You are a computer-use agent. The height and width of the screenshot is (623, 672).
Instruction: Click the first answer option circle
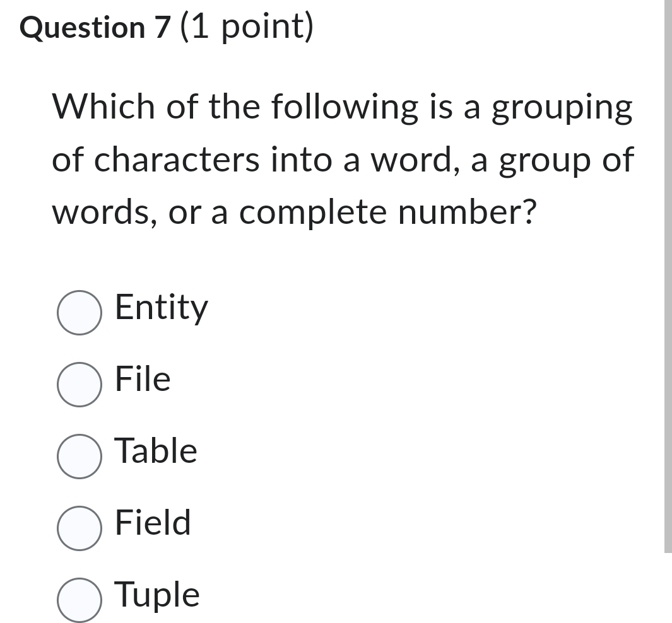(x=78, y=311)
